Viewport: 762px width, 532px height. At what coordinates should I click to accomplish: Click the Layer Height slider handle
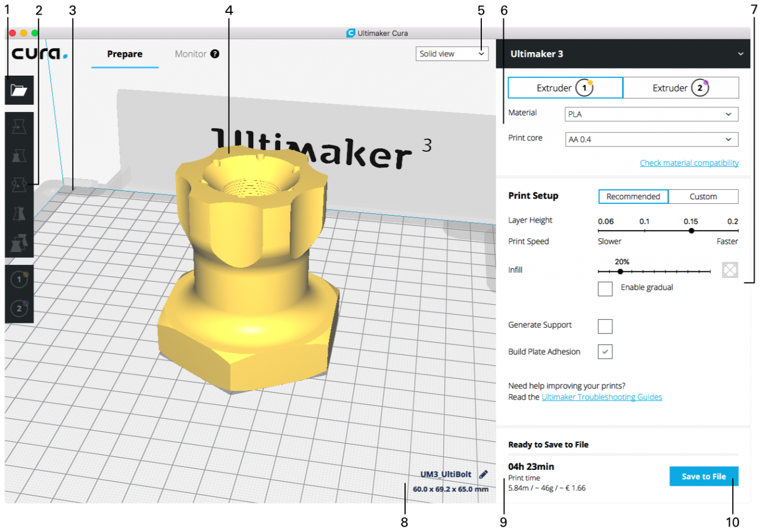click(691, 231)
